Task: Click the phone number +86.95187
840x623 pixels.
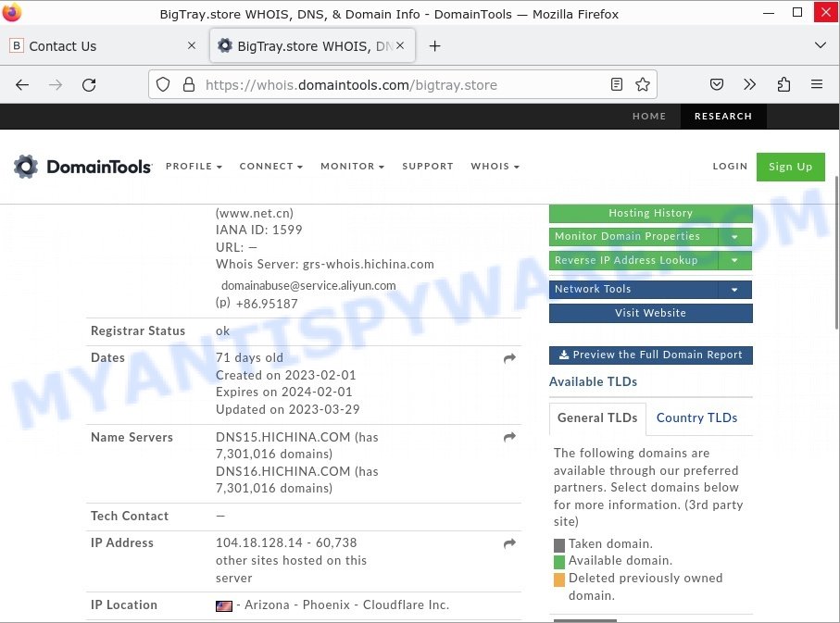Action: [x=267, y=305]
